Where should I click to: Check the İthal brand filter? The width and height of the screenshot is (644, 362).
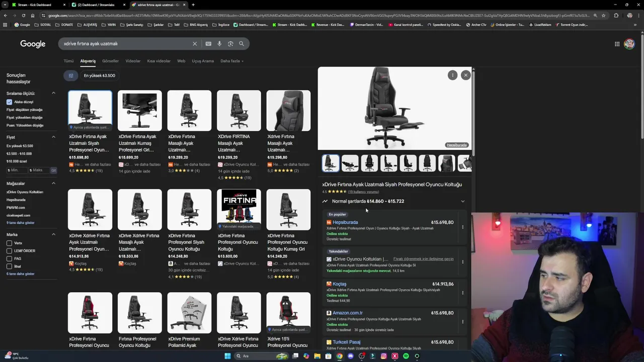[9, 266]
